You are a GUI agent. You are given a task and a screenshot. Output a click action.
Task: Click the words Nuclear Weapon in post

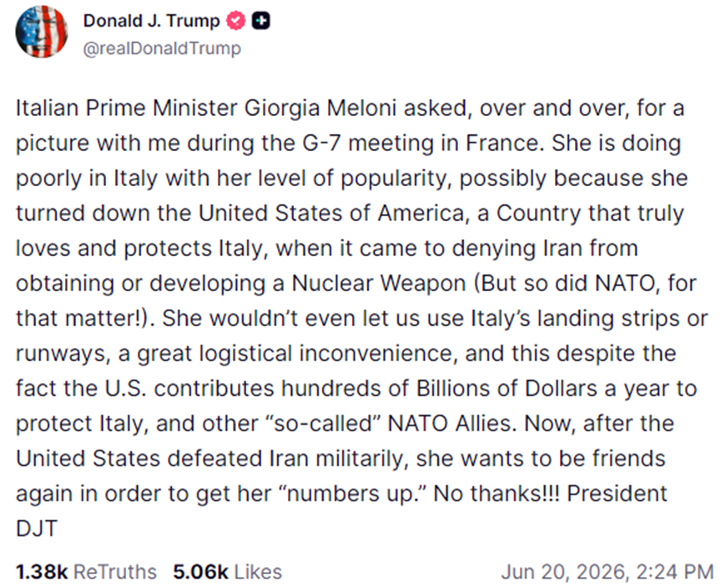coord(378,283)
